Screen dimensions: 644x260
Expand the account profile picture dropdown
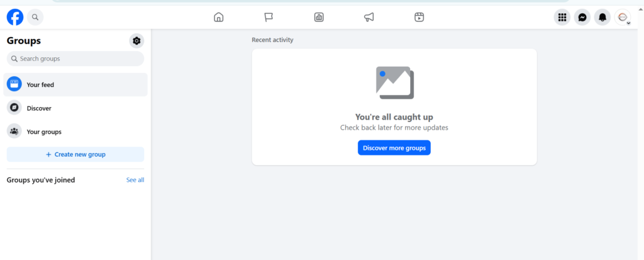(623, 18)
